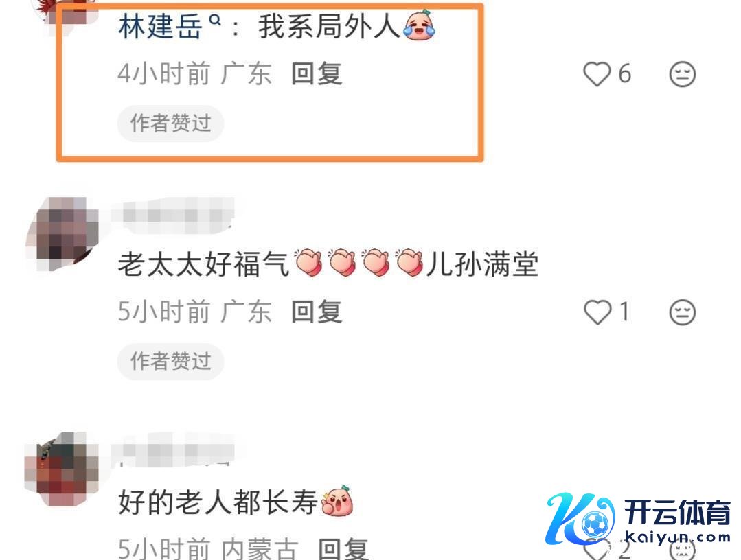Like the 老太太好福气 comment's heart icon
The height and width of the screenshot is (560, 741).
click(597, 312)
